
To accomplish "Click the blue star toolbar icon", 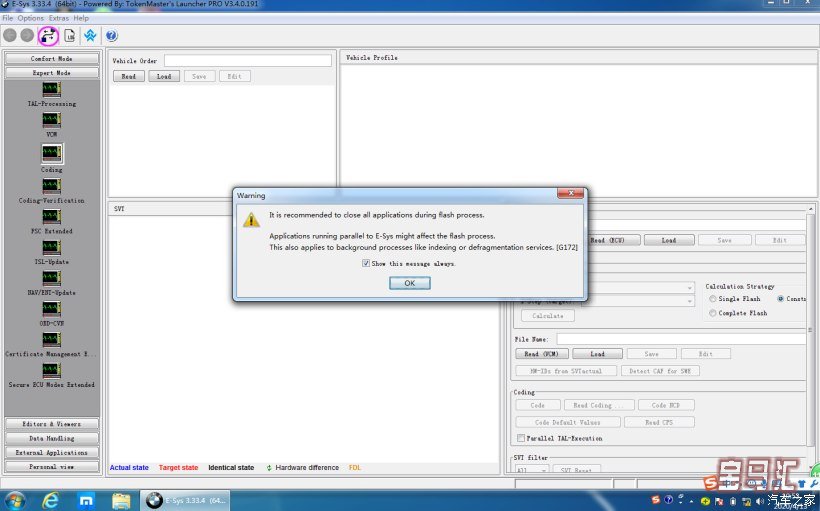I will pos(90,36).
